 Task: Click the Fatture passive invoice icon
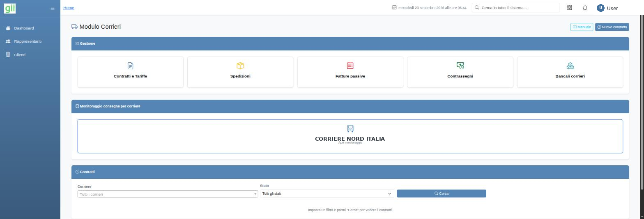[350, 66]
